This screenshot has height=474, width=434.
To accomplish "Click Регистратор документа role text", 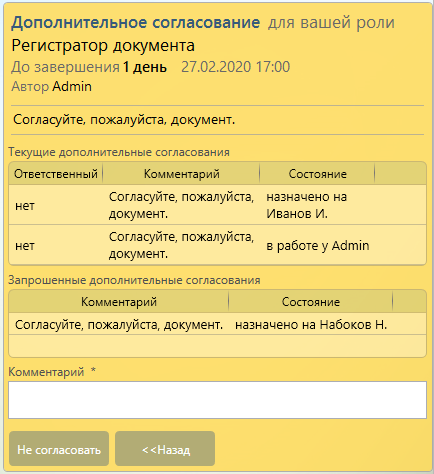I will point(103,46).
